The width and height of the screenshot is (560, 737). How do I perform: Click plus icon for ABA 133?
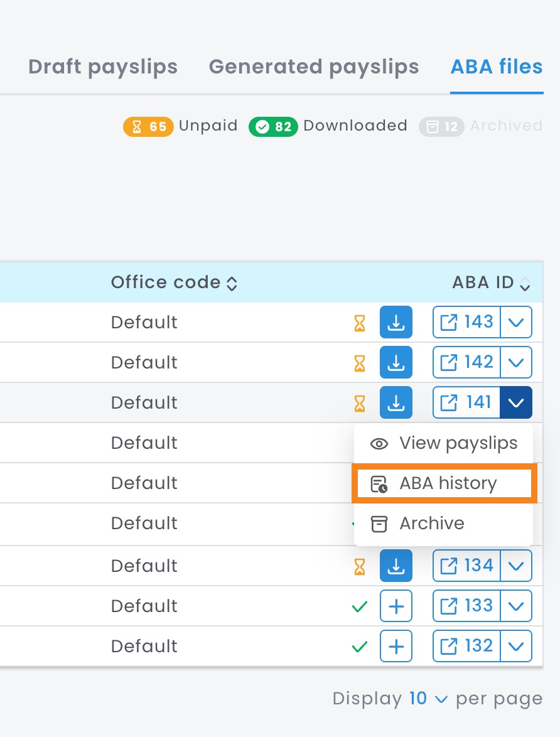point(396,606)
